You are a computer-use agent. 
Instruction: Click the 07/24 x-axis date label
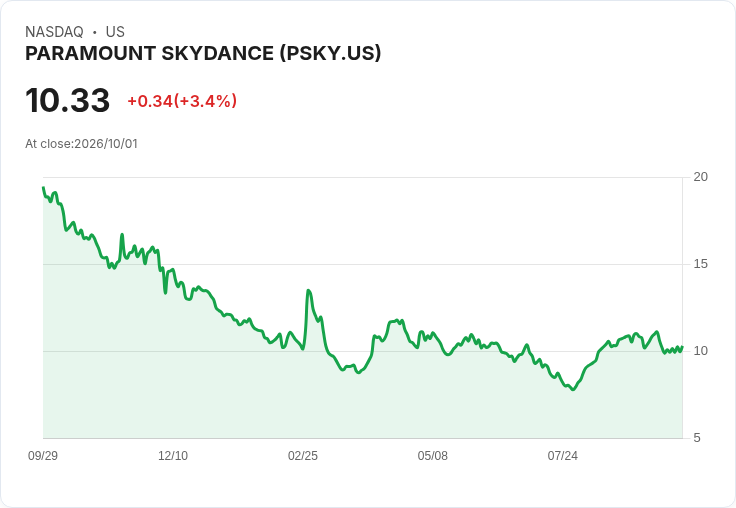tap(563, 456)
